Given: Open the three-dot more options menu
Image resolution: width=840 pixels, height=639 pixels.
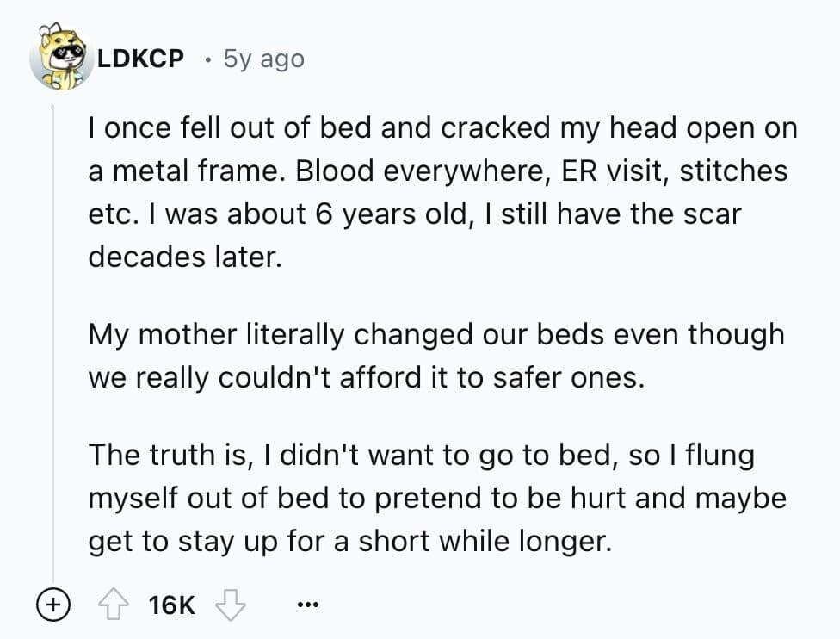Looking at the screenshot, I should pos(308,605).
